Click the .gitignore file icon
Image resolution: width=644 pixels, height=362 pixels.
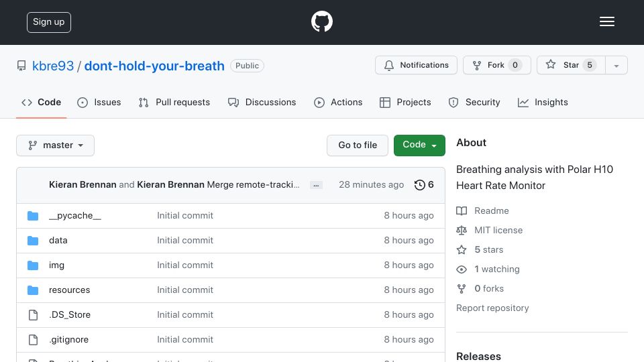click(33, 340)
